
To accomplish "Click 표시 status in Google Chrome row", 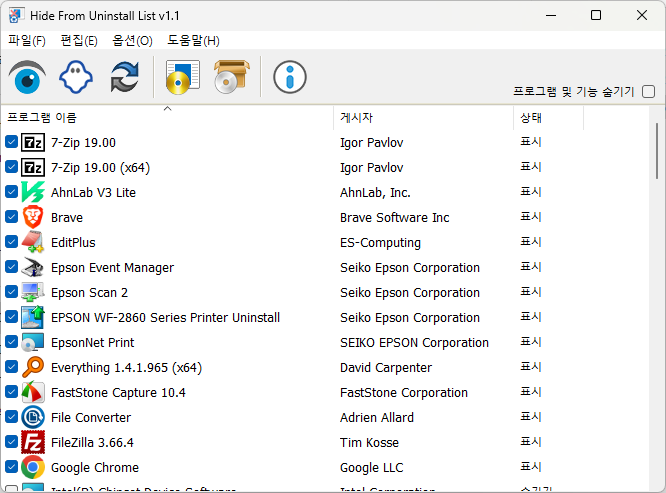I will pyautogui.click(x=531, y=467).
